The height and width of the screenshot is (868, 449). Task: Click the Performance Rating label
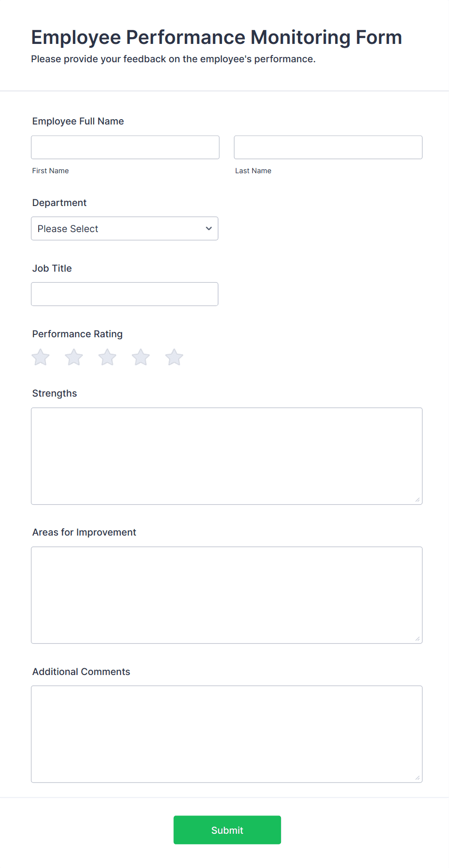point(77,333)
